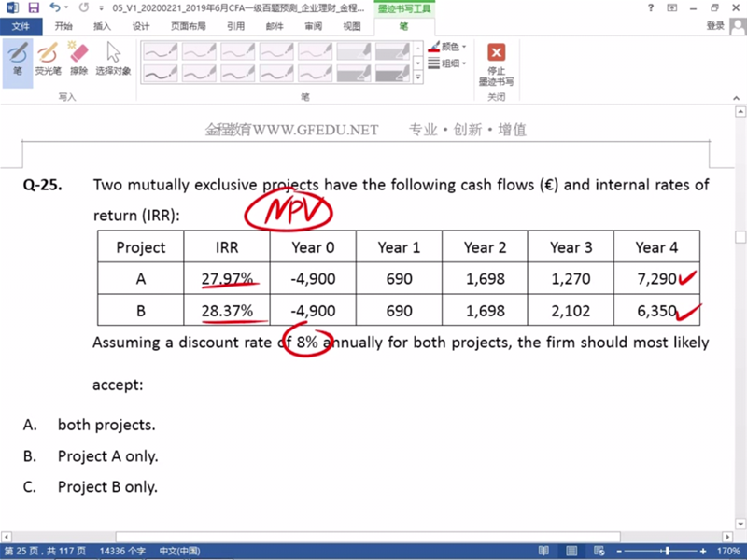Image resolution: width=747 pixels, height=560 pixels.
Task: Switch to Read Mode view in status bar
Action: 543,552
